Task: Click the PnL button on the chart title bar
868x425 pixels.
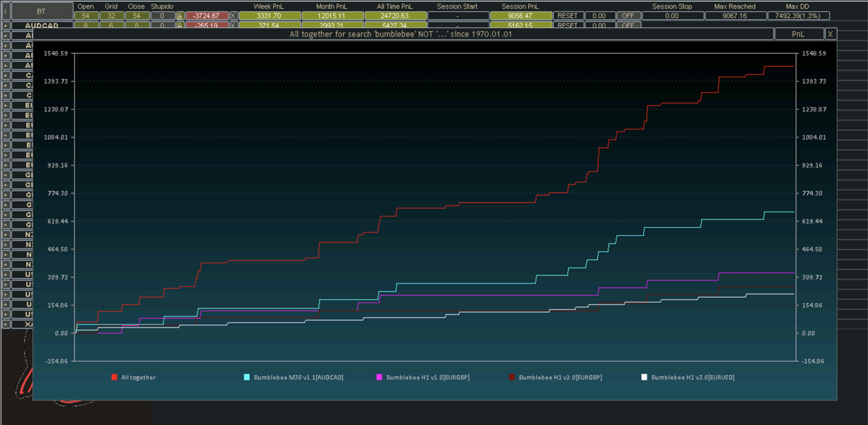Action: 799,34
